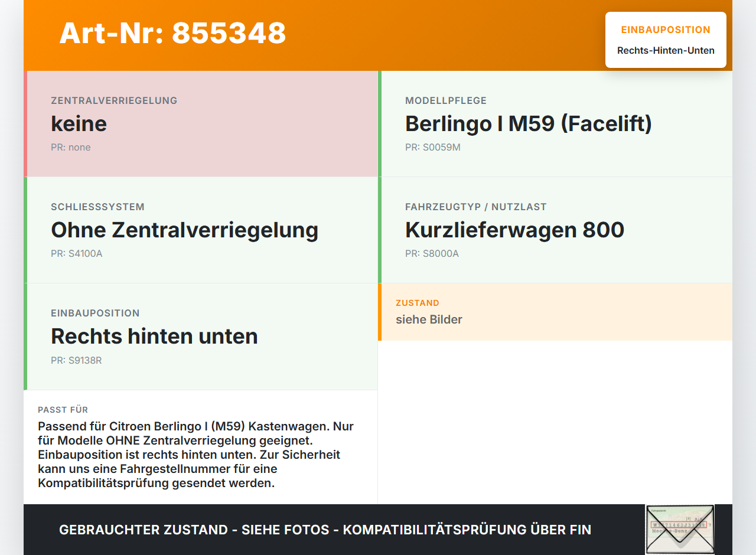This screenshot has width=756, height=555.
Task: Click the code 'PR: S8000A'
Action: [x=432, y=253]
